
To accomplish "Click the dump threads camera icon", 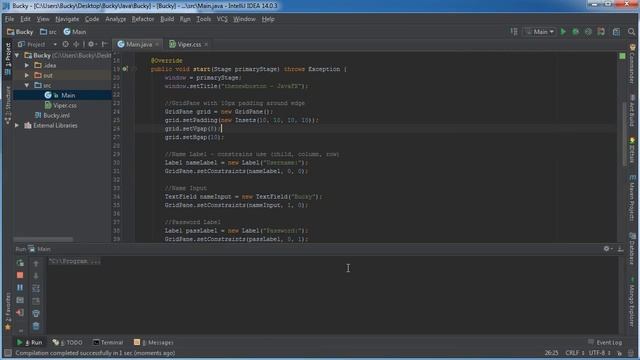I will (x=20, y=300).
